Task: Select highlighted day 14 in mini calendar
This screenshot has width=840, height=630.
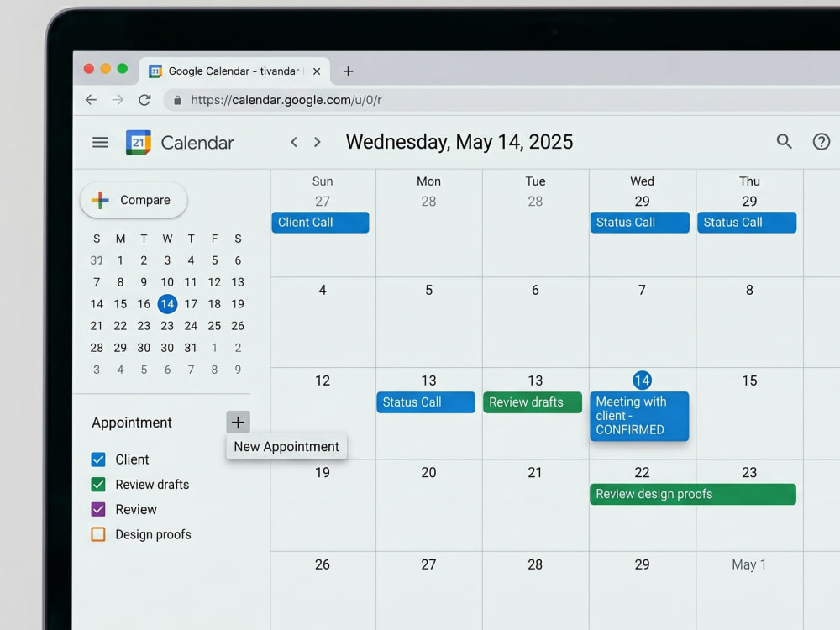Action: point(168,304)
